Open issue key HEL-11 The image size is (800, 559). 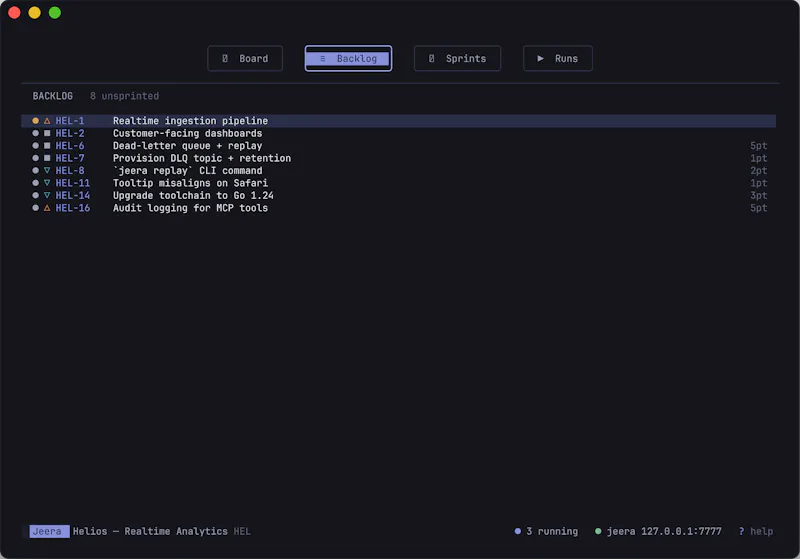[72, 183]
